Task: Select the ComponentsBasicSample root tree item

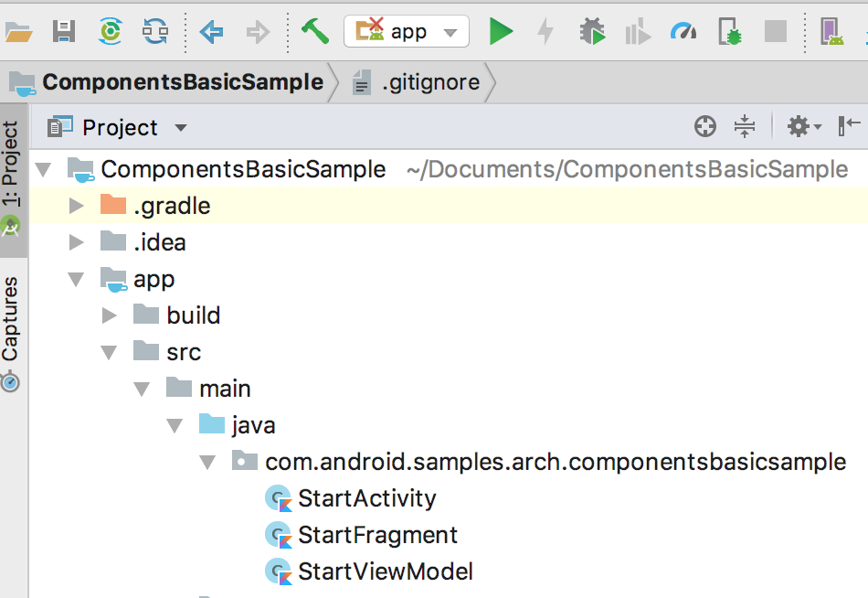Action: [449, 169]
